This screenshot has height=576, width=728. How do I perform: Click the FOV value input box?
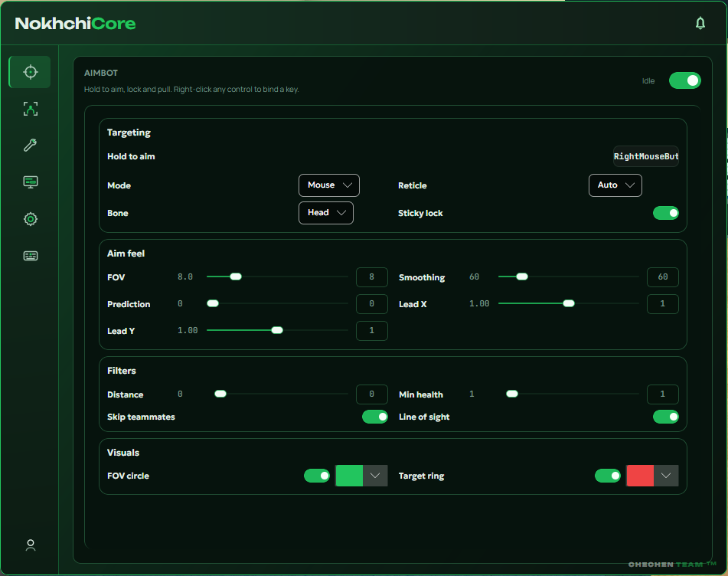click(x=371, y=277)
